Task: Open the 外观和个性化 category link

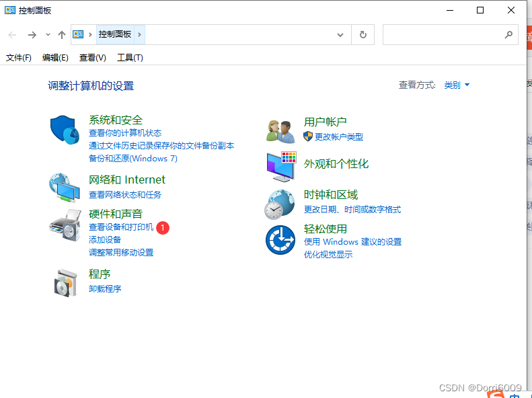Action: pyautogui.click(x=336, y=164)
